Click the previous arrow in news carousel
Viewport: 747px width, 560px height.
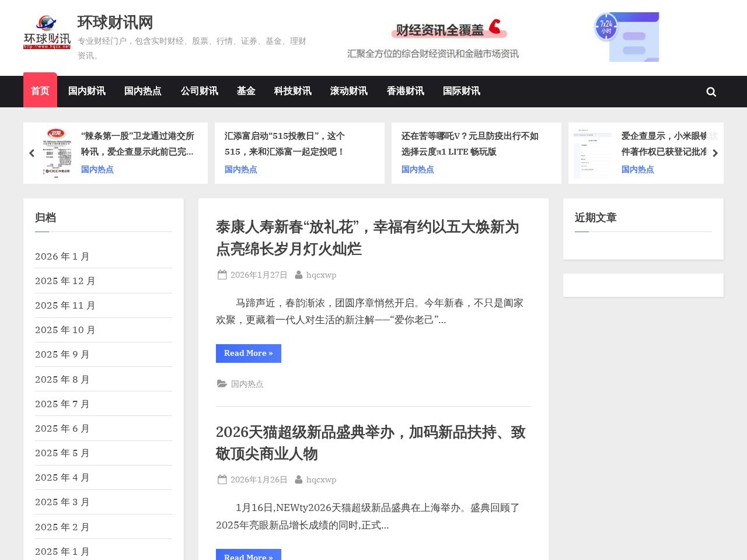pyautogui.click(x=32, y=153)
